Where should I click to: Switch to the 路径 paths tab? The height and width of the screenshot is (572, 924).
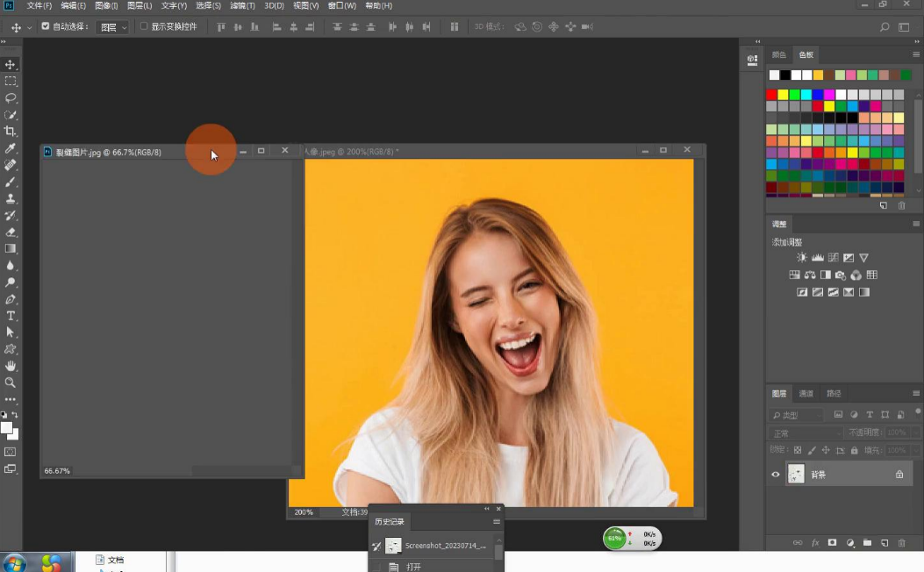pos(834,394)
